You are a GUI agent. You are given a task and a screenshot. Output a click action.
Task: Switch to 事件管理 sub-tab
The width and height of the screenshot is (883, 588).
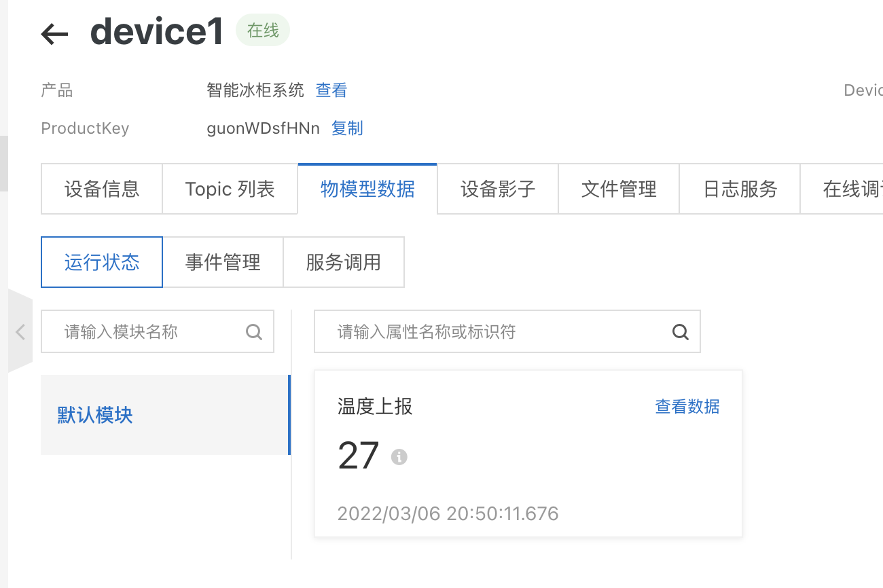[223, 262]
